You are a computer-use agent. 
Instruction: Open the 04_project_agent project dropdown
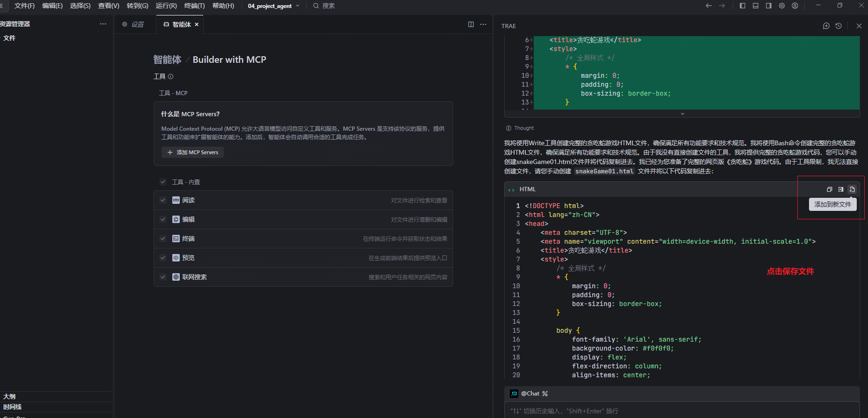coord(273,6)
